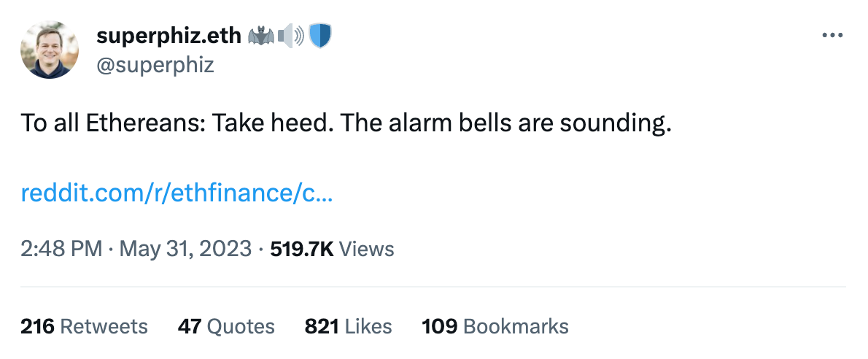Image resolution: width=868 pixels, height=359 pixels.
Task: Click the bat emoji beside the display name
Action: (260, 36)
